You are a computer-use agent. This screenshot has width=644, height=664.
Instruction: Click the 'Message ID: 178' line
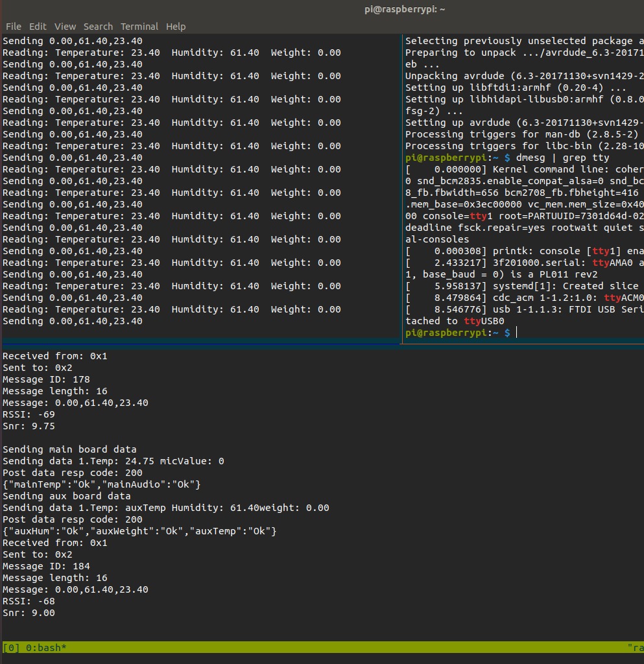(x=46, y=379)
